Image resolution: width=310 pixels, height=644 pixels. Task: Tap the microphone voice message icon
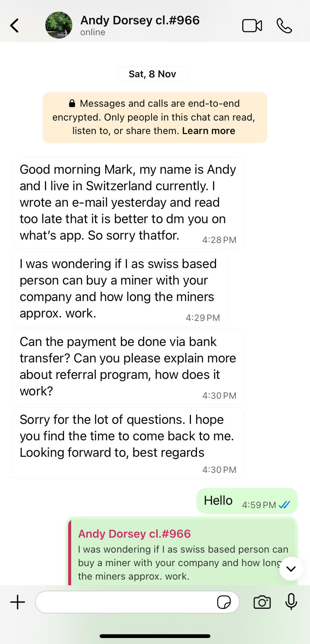pyautogui.click(x=291, y=602)
